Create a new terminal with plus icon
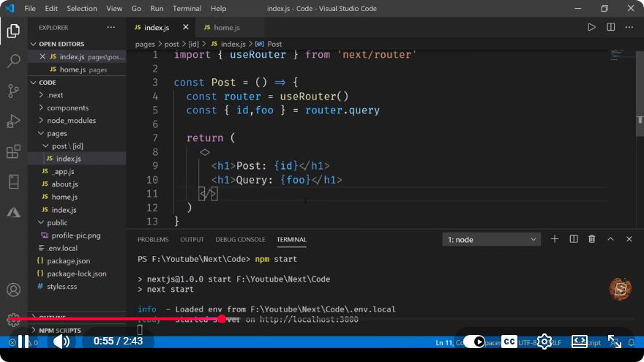This screenshot has width=644, height=362. click(x=555, y=239)
